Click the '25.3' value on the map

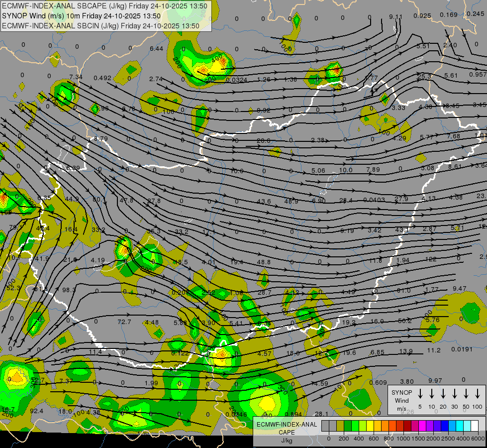pyautogui.click(x=424, y=76)
